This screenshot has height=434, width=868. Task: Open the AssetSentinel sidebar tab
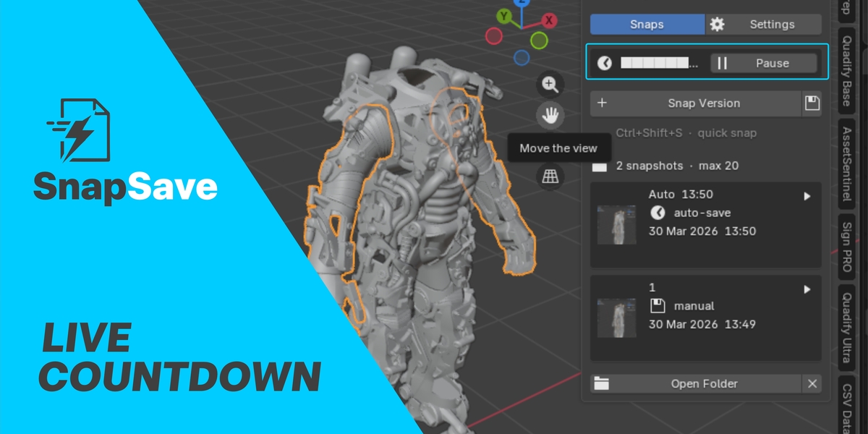(x=846, y=162)
